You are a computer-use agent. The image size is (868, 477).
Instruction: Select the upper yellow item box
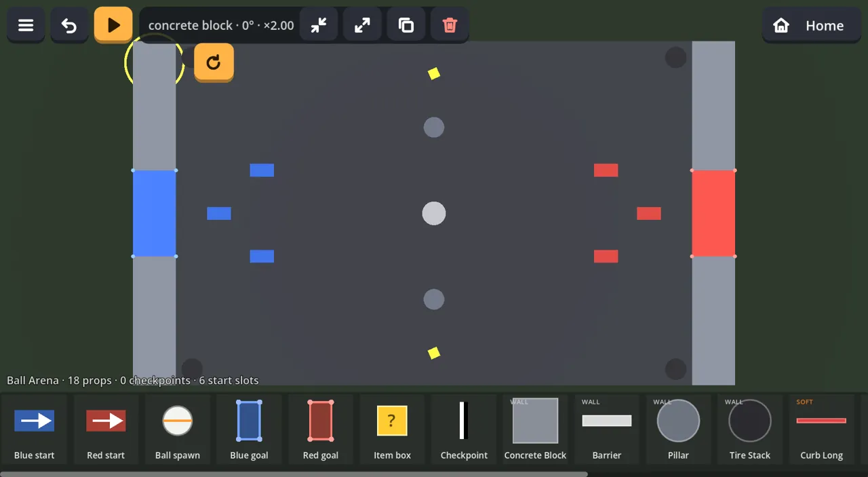434,73
